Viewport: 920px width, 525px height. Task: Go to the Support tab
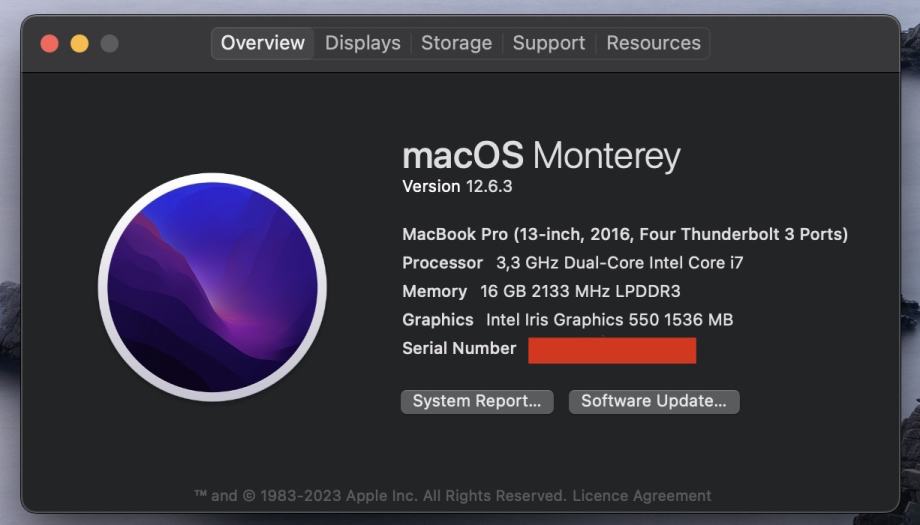click(x=549, y=43)
